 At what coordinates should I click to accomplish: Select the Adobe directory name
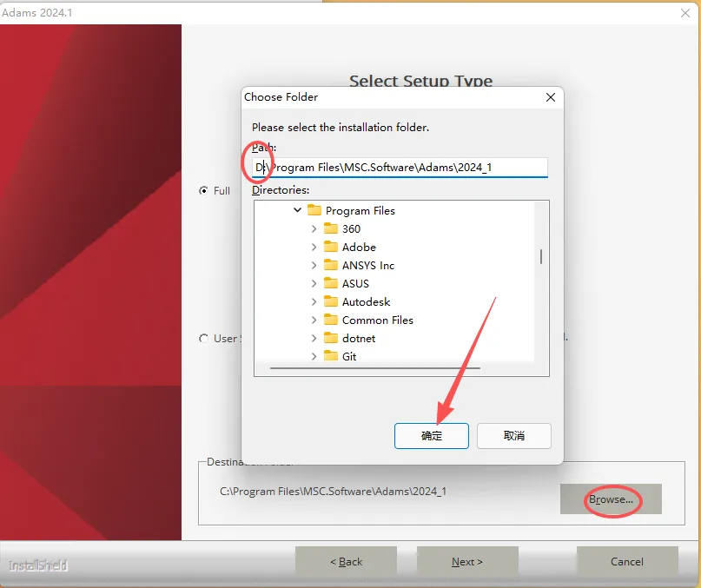pyautogui.click(x=359, y=248)
